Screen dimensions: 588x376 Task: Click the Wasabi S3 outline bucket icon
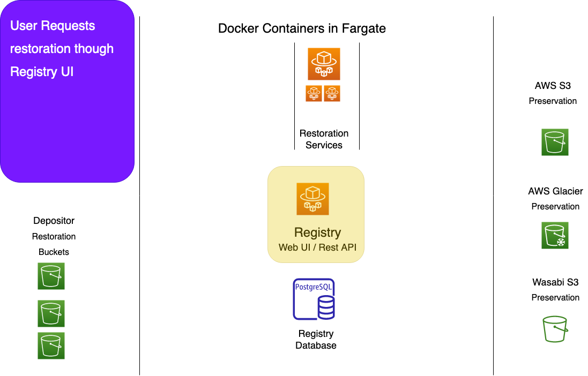point(555,329)
